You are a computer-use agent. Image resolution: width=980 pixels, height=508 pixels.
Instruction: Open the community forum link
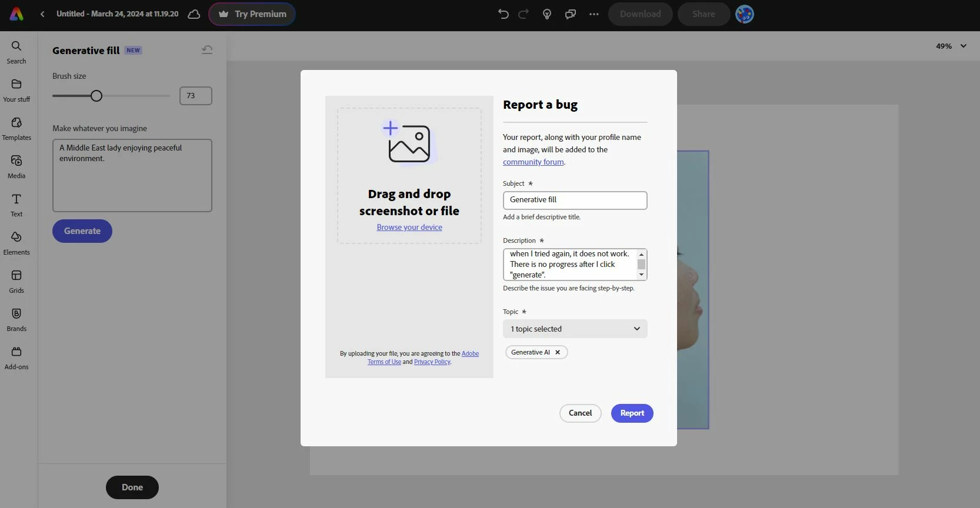coord(533,162)
